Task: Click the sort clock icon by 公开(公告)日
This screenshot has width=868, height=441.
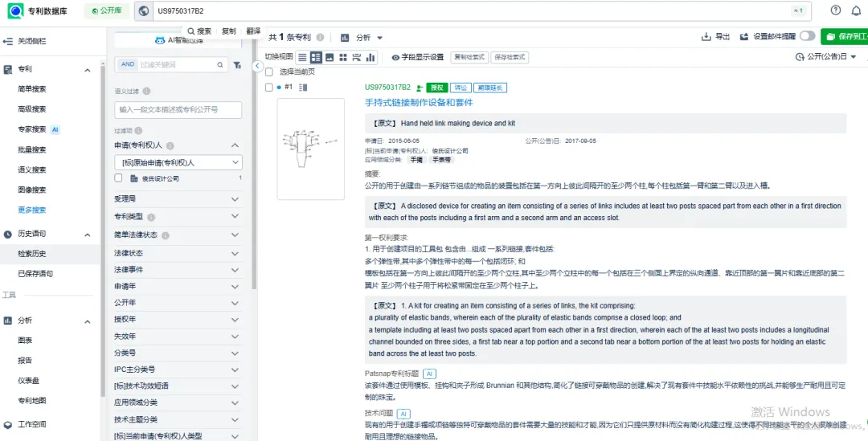Action: (800, 56)
